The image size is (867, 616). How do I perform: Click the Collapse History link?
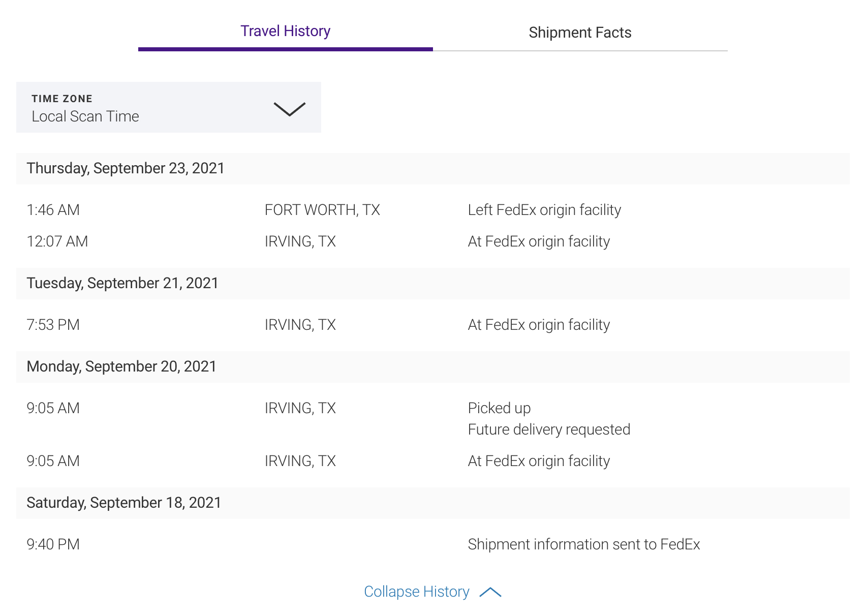[x=417, y=592]
